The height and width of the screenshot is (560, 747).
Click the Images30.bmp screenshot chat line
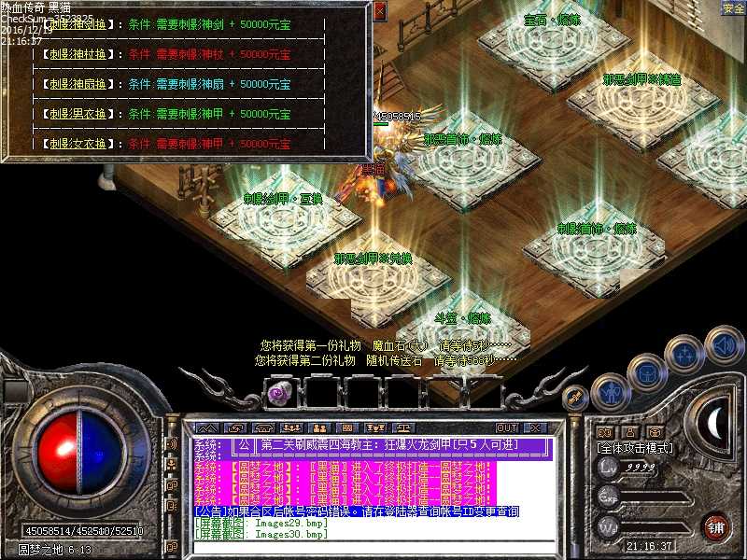pyautogui.click(x=261, y=534)
